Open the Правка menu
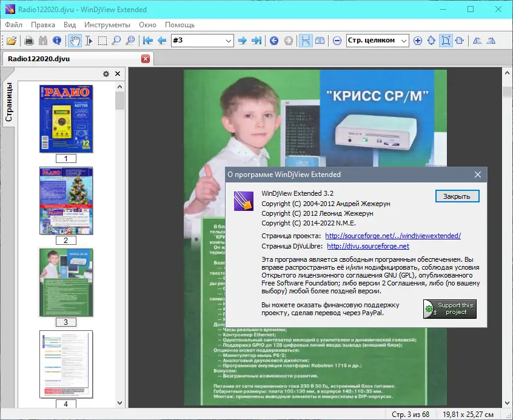This screenshot has height=420, width=513. click(x=43, y=25)
